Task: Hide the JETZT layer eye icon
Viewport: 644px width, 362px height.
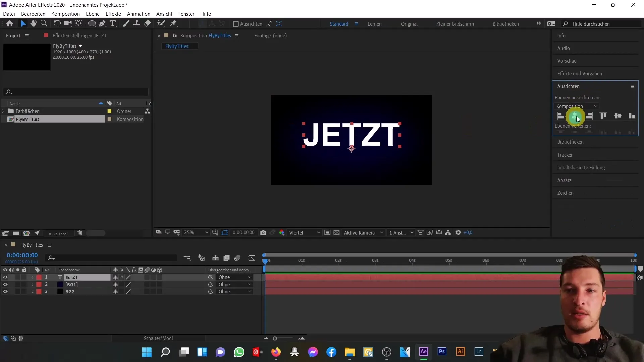Action: [5, 277]
